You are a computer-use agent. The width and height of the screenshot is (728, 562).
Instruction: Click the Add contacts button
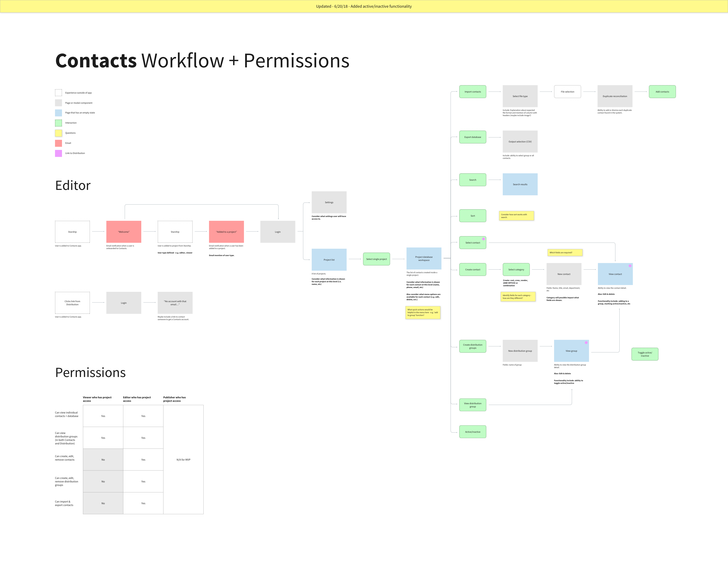pyautogui.click(x=662, y=91)
